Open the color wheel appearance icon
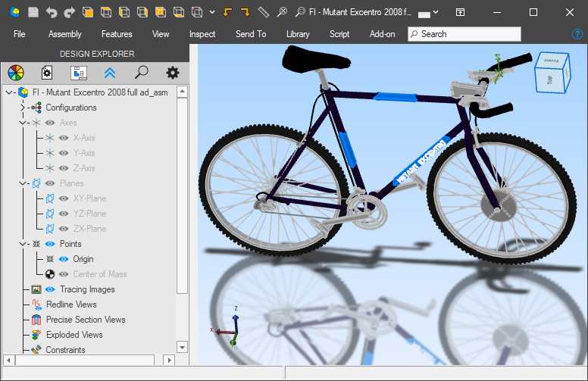 16,73
